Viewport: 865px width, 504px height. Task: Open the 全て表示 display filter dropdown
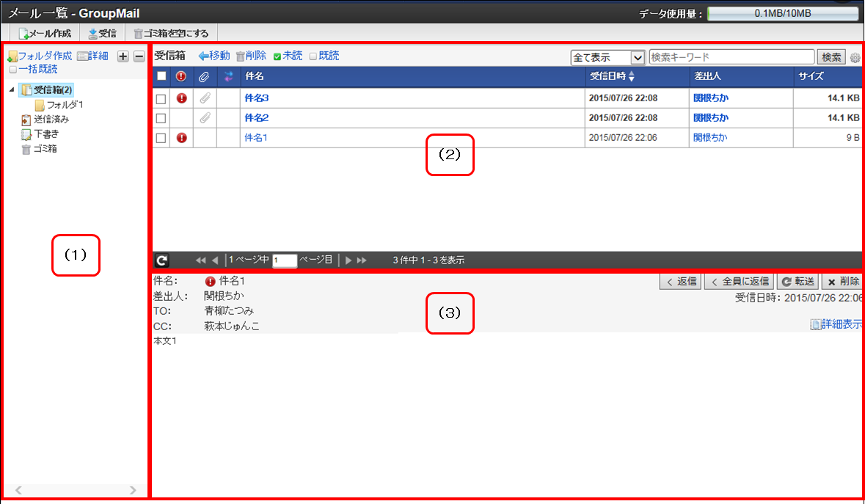pyautogui.click(x=608, y=57)
